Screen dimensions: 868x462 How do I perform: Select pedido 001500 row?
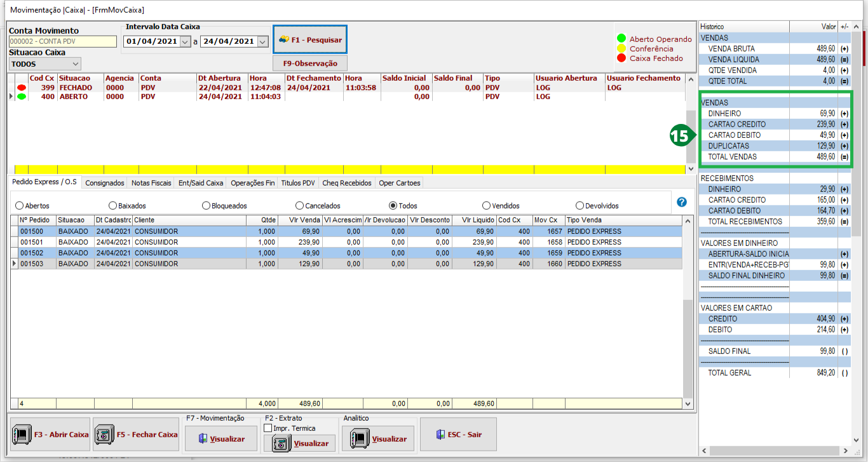point(347,231)
